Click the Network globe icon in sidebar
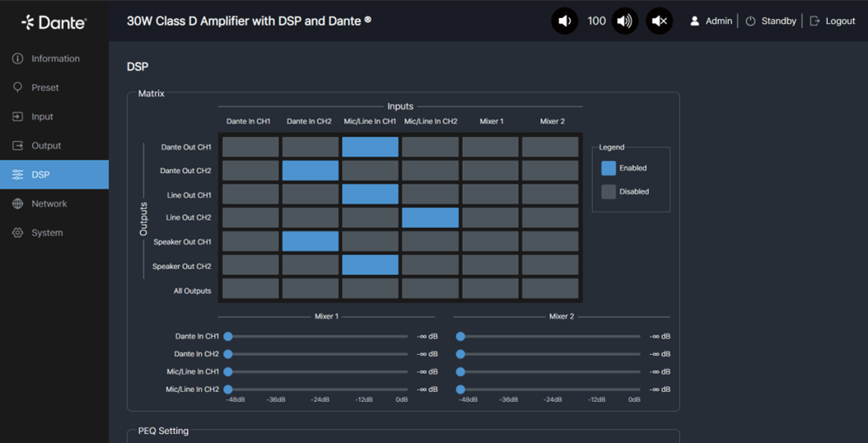This screenshot has height=443, width=868. tap(17, 203)
